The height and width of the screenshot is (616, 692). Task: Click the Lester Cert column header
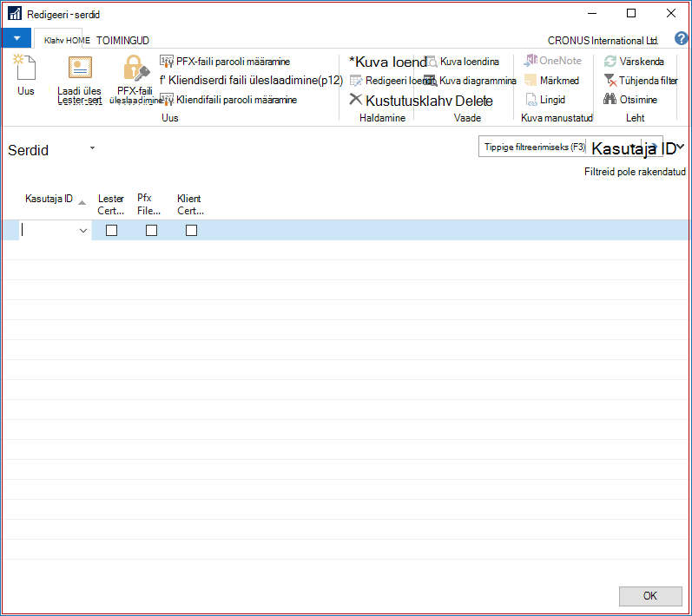(111, 205)
